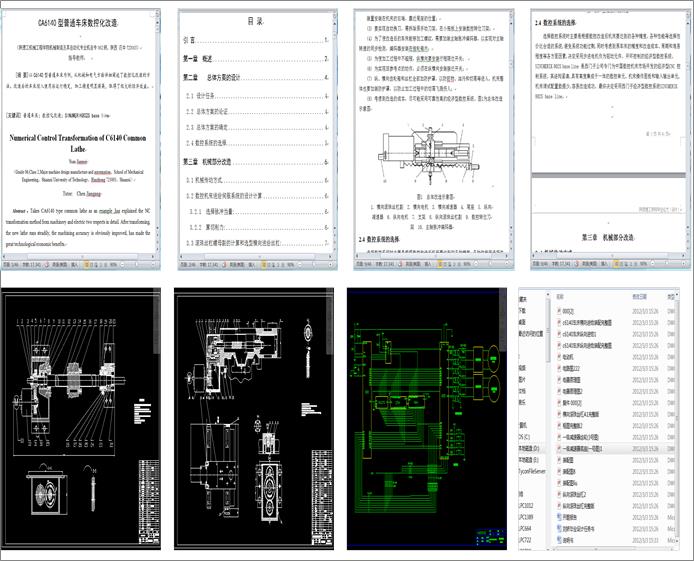Click the 3.2.1 选择脉冲当量 contents entry
694x561 pixels.
tap(258, 211)
